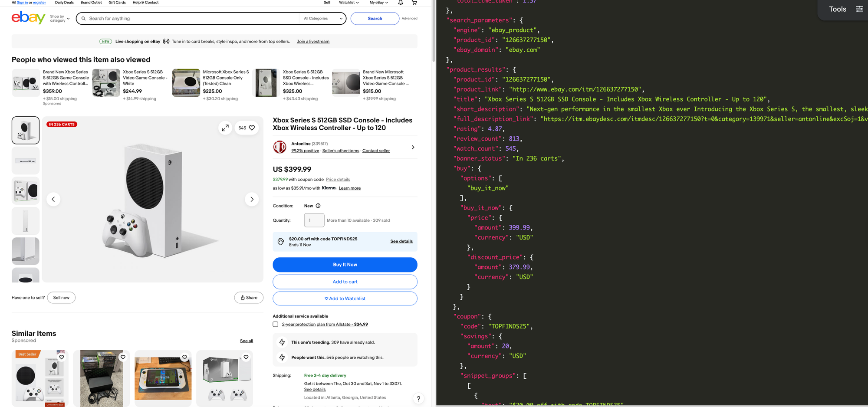Viewport: 868px width, 407px height.
Task: Open the All Categories dropdown
Action: click(x=323, y=19)
